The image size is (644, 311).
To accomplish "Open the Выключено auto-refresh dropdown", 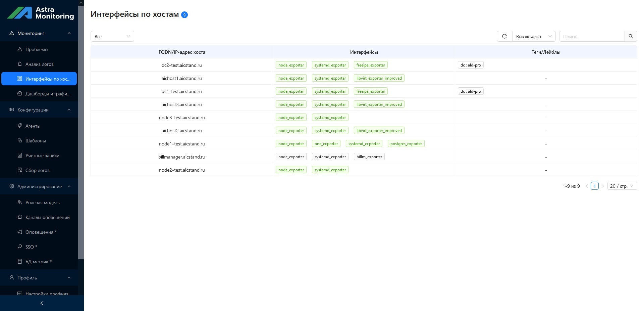I will pyautogui.click(x=533, y=36).
